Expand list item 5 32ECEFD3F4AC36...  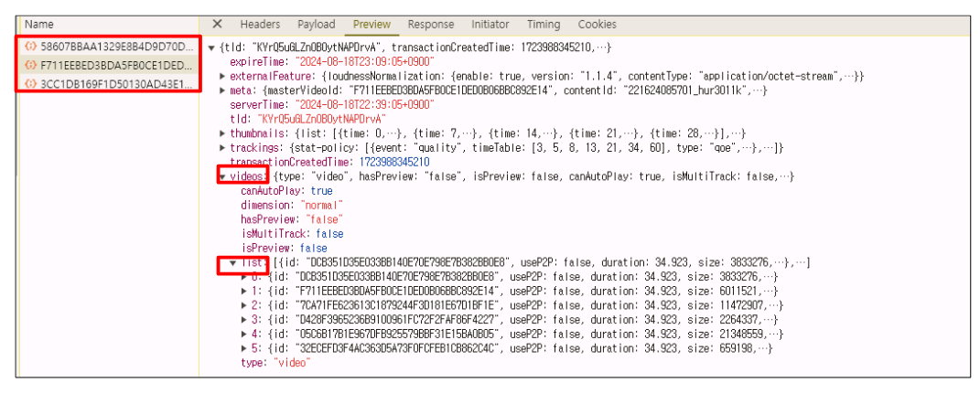[244, 349]
